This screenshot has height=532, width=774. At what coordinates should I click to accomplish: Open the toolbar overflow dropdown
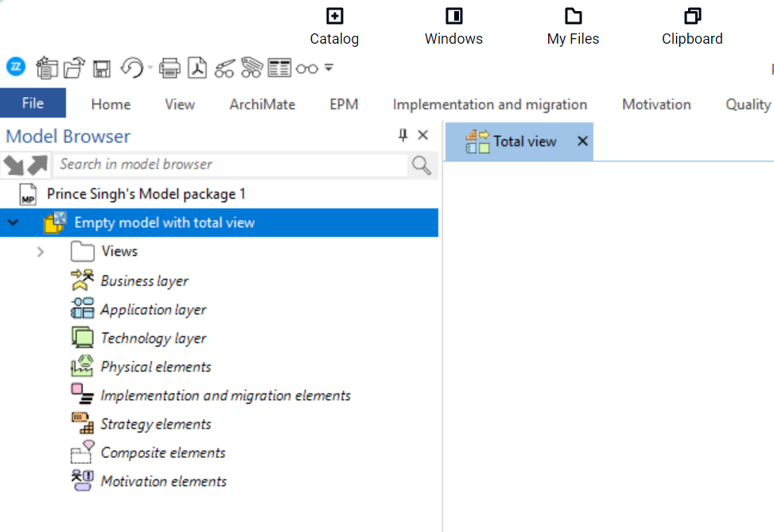click(329, 68)
